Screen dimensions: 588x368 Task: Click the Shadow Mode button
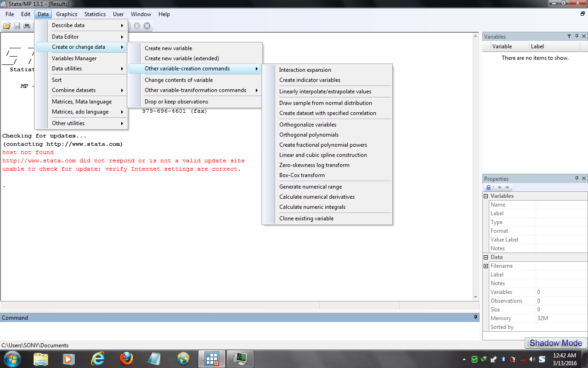point(556,343)
